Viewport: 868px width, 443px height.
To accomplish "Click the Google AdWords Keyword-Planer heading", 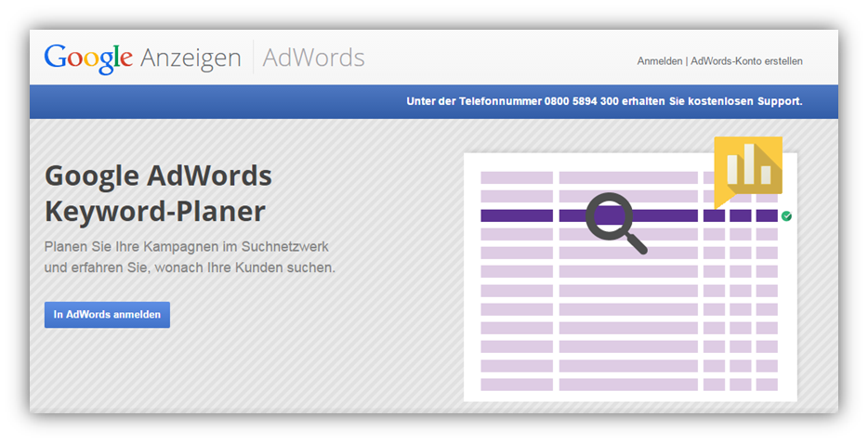I will pyautogui.click(x=158, y=193).
